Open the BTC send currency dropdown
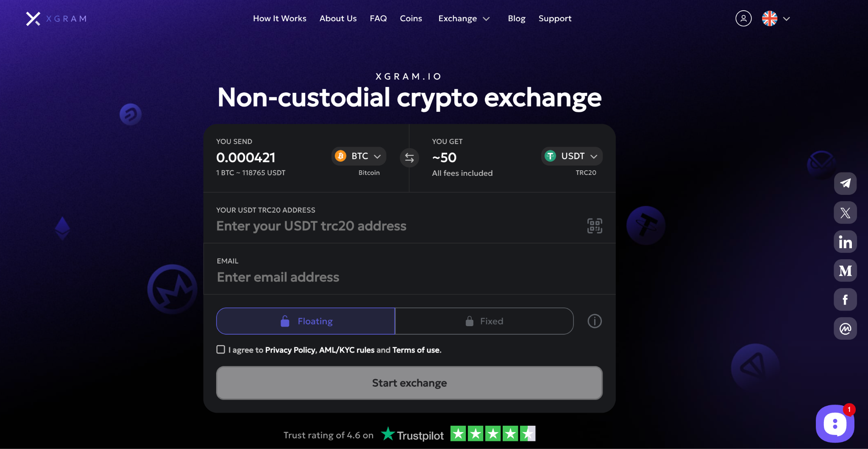 (x=359, y=156)
